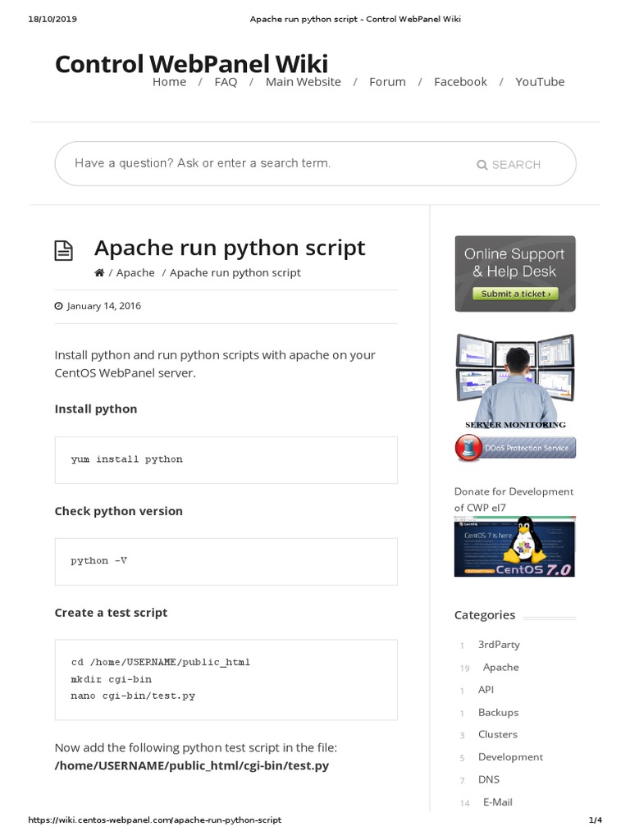
Task: Click the search magnifier icon
Action: click(482, 165)
